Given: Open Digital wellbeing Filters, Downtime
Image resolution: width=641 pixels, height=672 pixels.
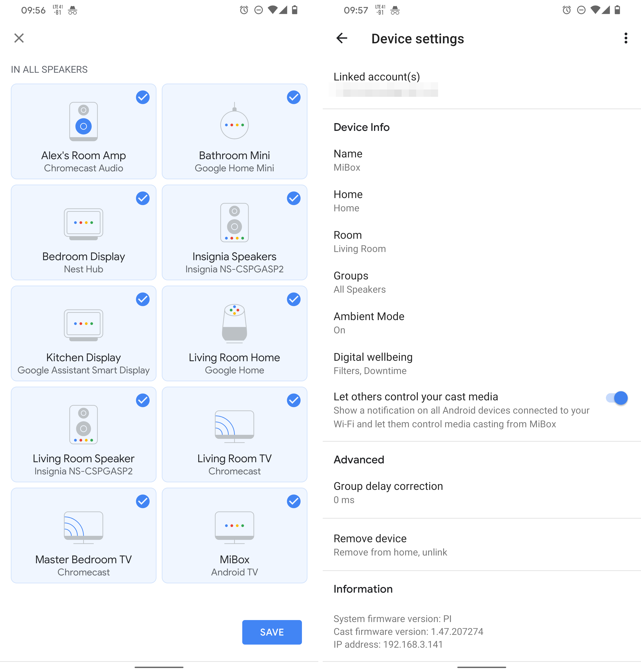Looking at the screenshot, I should tap(482, 364).
